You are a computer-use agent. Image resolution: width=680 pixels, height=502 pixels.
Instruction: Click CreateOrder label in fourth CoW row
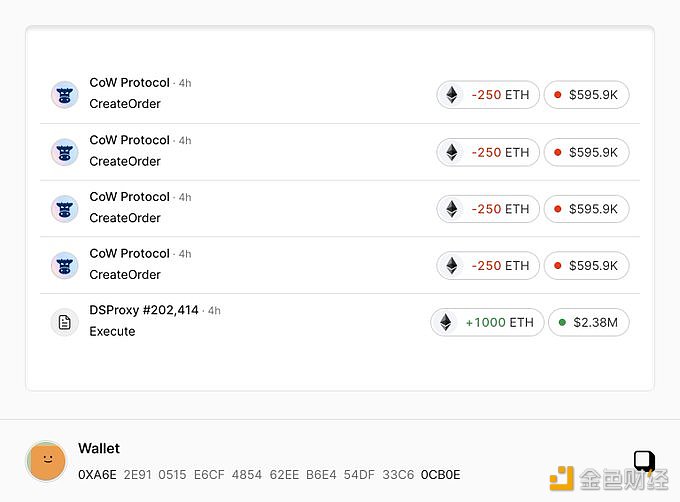pyautogui.click(x=125, y=274)
